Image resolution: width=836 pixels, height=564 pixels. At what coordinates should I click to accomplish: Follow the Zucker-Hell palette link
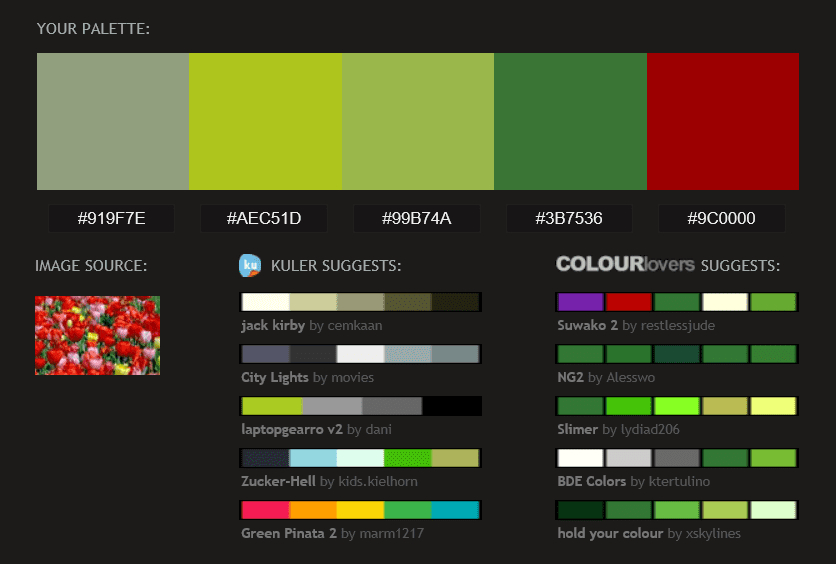click(278, 481)
